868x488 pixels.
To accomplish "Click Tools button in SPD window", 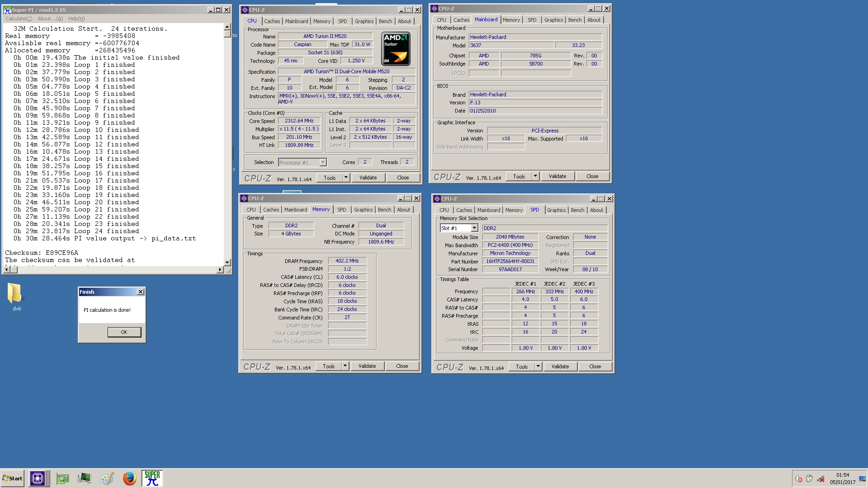I will click(x=522, y=366).
